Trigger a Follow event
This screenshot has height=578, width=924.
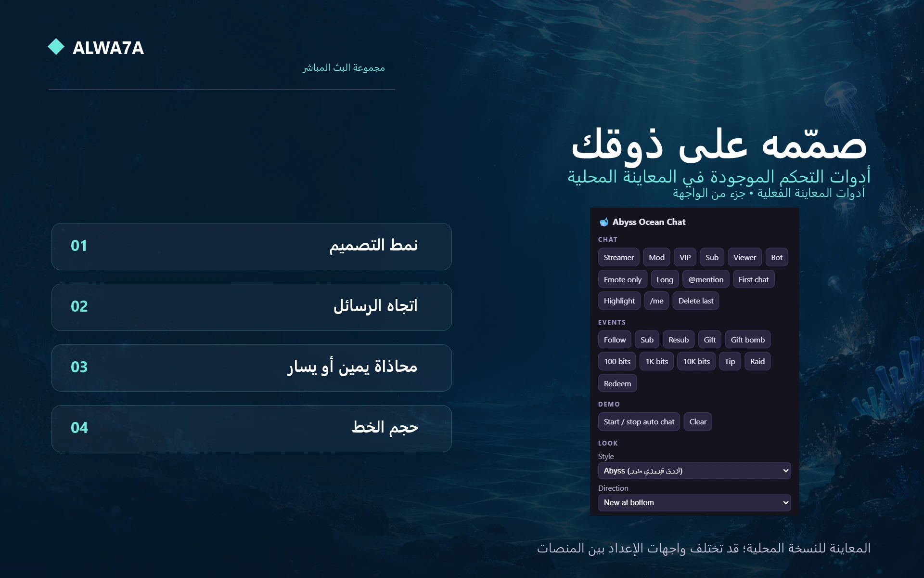click(x=615, y=340)
